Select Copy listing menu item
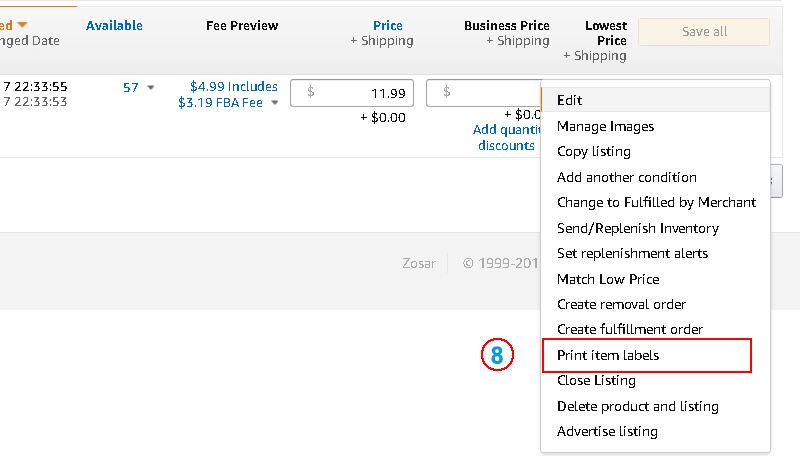800x456 pixels. coord(594,151)
